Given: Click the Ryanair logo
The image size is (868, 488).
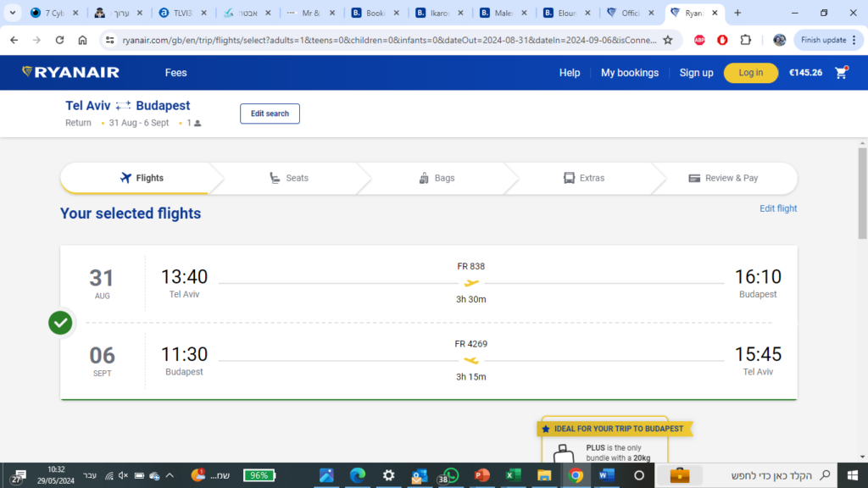Looking at the screenshot, I should (70, 73).
